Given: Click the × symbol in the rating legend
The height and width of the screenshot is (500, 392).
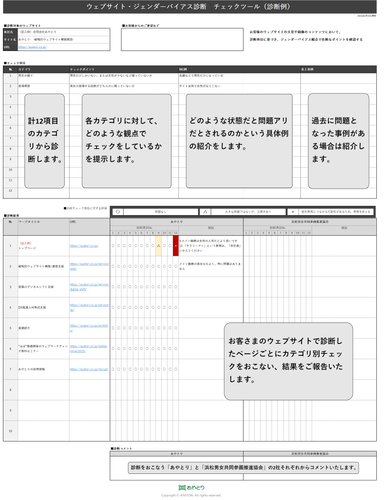Looking at the screenshot, I should 292,212.
